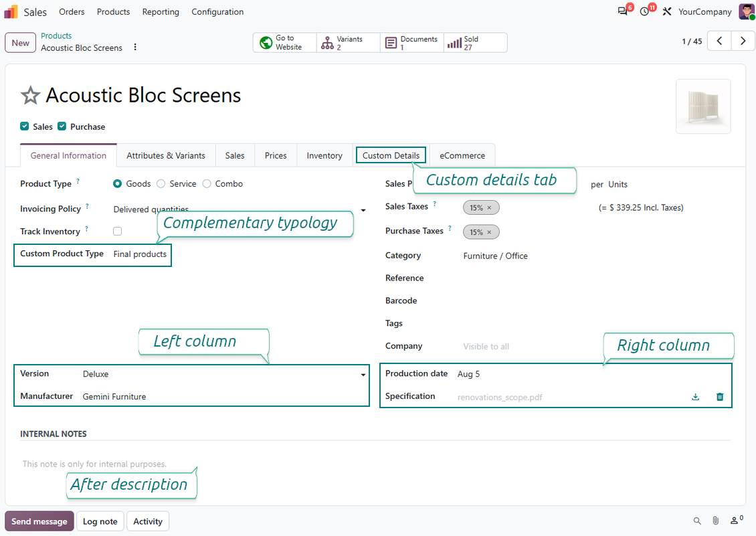Viewport: 756px width, 536px height.
Task: Click the Barcode input field
Action: pos(597,301)
